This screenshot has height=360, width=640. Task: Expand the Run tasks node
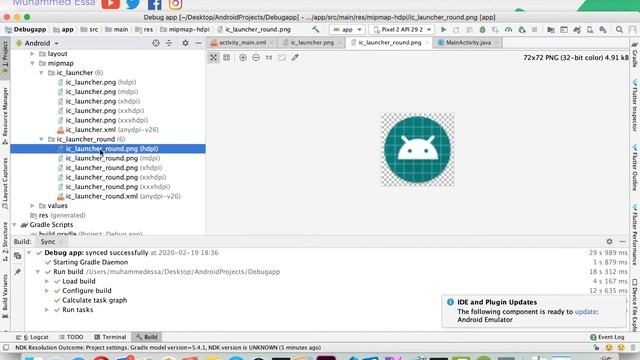[47, 310]
